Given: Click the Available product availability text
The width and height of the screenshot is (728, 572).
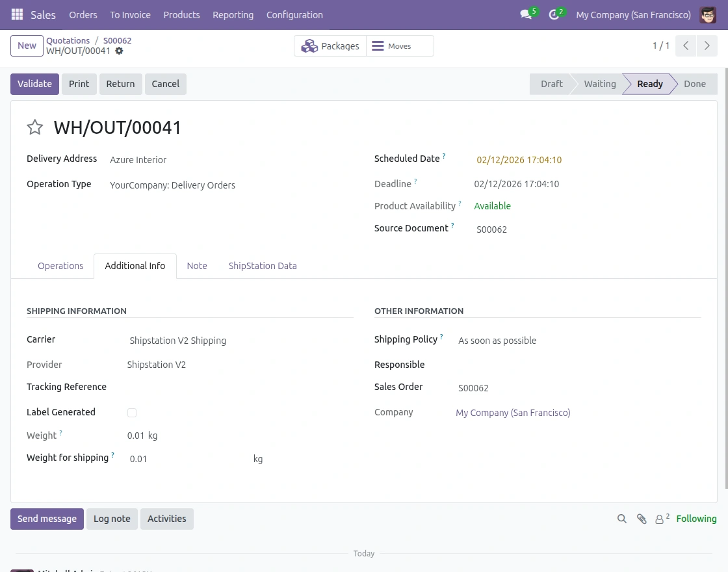Looking at the screenshot, I should (x=492, y=206).
